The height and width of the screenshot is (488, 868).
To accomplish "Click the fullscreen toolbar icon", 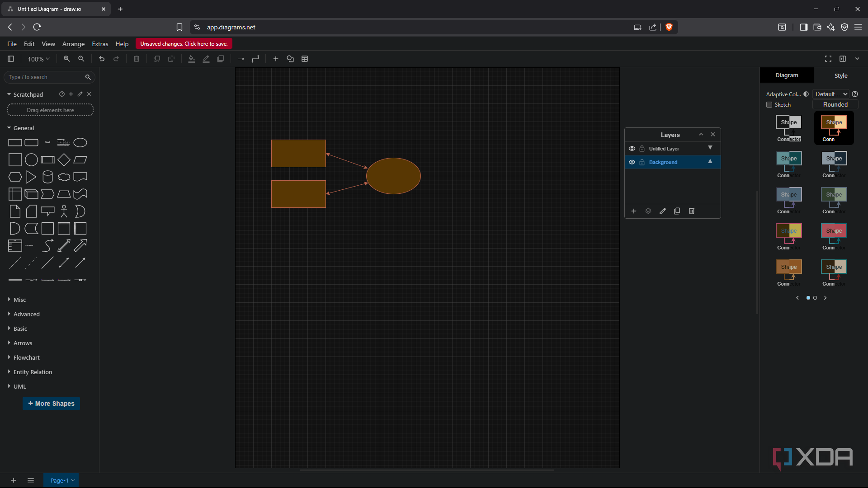I will tap(828, 59).
